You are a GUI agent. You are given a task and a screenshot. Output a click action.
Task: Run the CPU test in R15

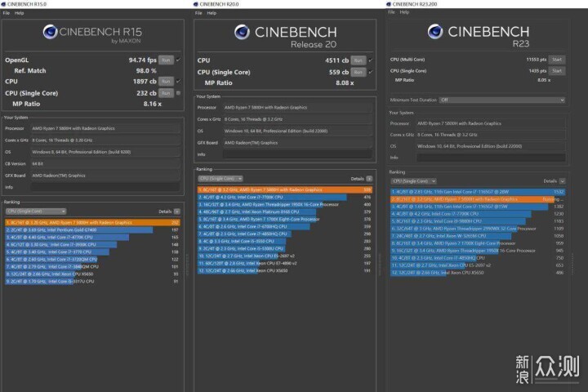pos(166,82)
